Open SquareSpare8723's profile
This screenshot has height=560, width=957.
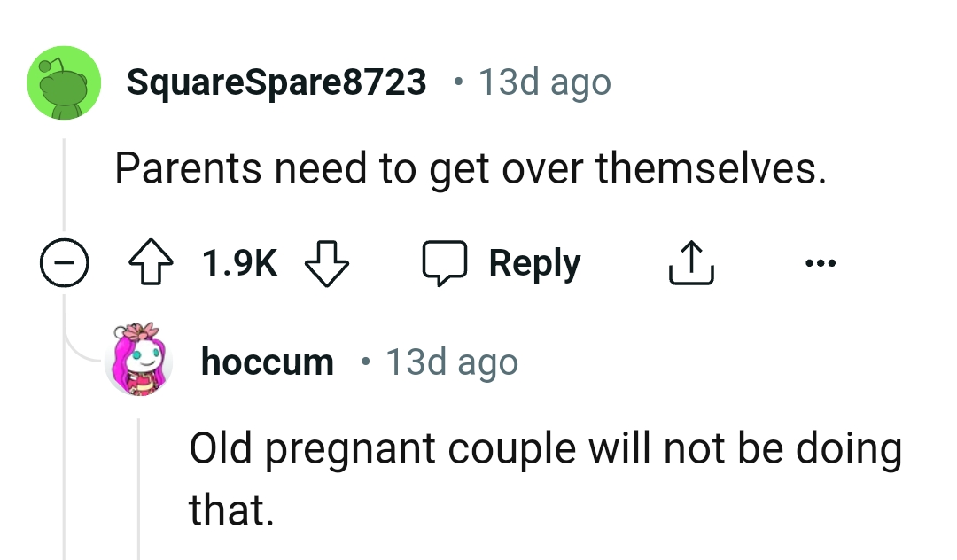point(276,81)
